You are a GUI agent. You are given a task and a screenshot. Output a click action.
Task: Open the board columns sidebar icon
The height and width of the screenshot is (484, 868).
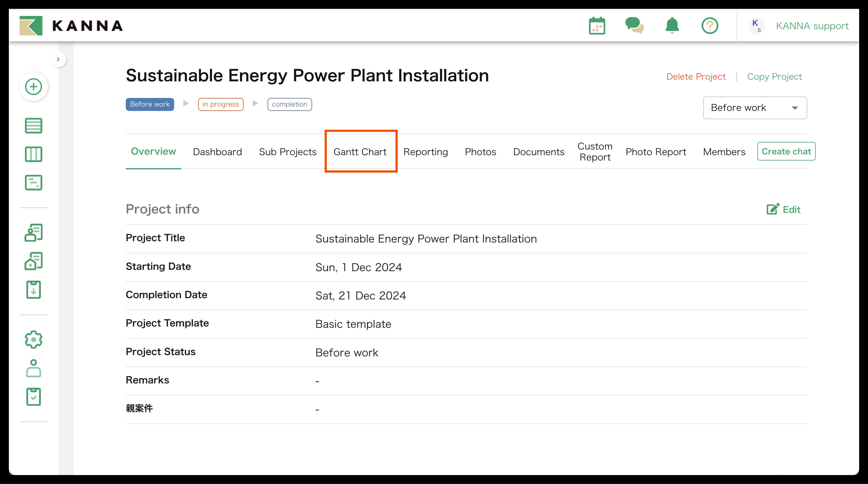(x=33, y=154)
